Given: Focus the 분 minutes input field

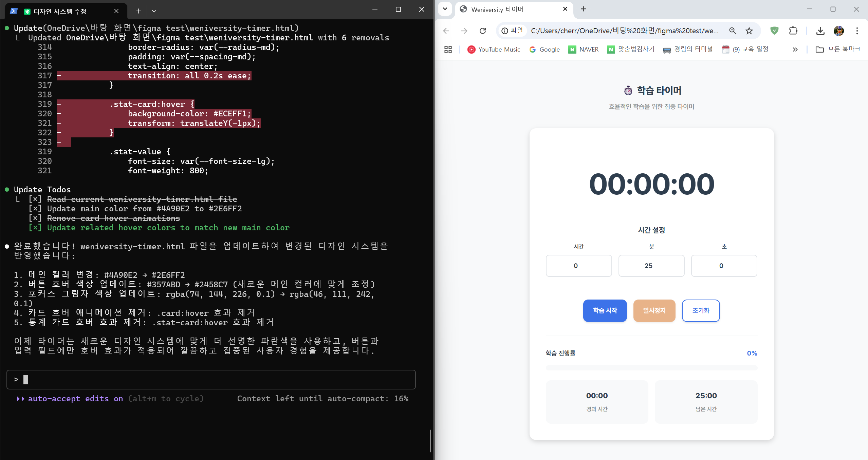Looking at the screenshot, I should (651, 266).
